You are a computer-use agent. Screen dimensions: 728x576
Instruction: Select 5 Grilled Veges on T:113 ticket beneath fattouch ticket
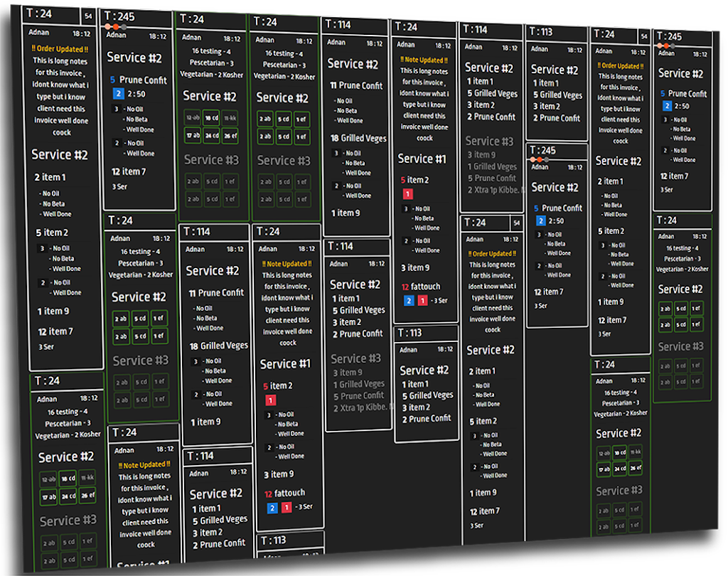[427, 396]
